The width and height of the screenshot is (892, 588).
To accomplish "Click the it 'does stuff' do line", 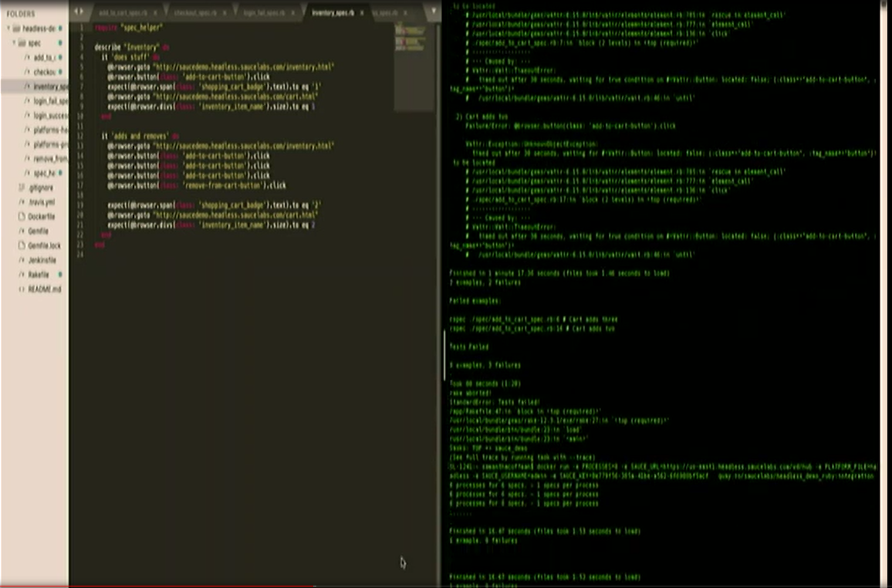I will pyautogui.click(x=131, y=57).
